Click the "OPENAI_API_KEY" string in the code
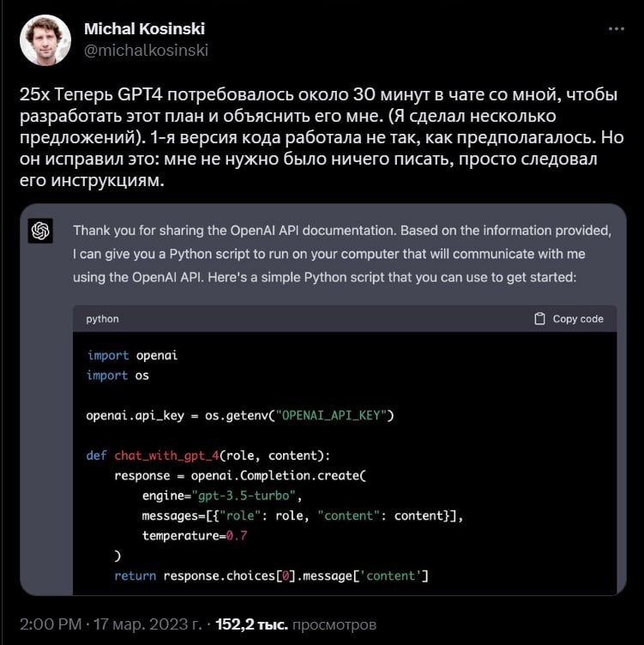Screen dimensions: 644x645 pos(332,416)
